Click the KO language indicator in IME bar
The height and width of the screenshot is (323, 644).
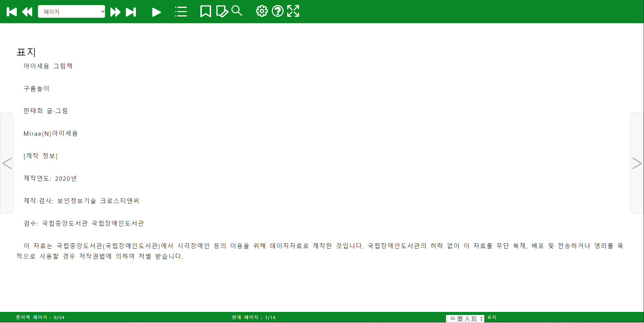click(453, 319)
